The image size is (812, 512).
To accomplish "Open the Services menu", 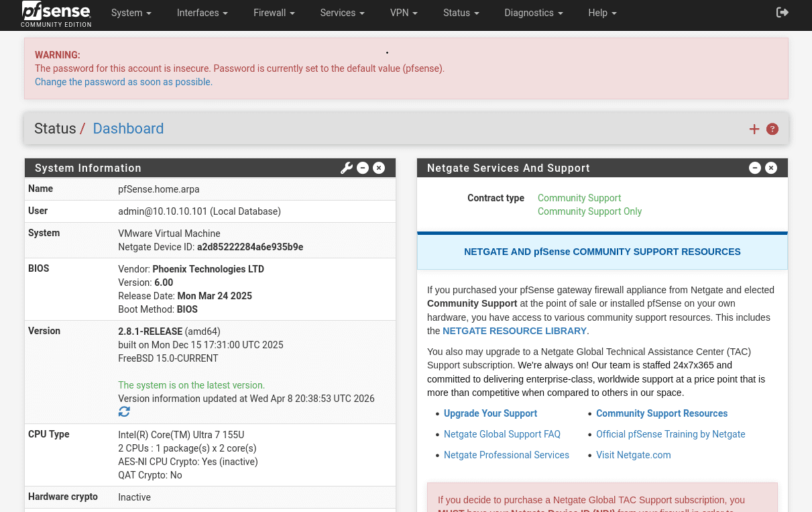I will click(x=343, y=13).
